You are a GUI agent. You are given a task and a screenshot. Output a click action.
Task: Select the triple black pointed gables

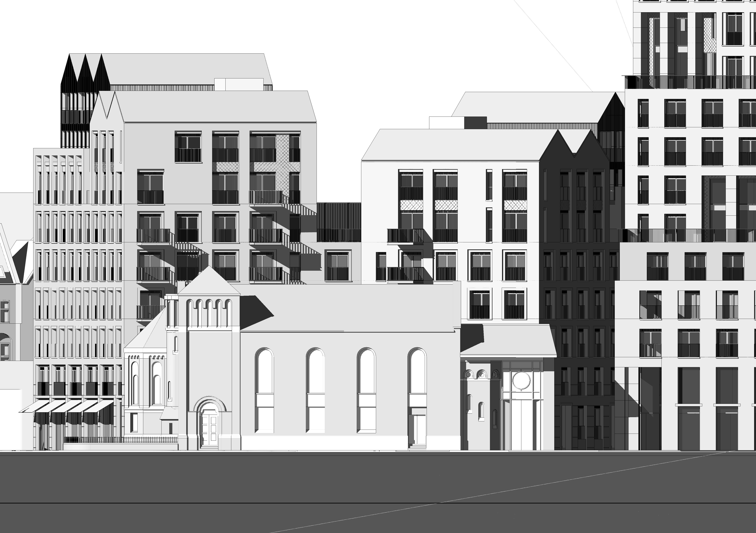click(x=85, y=74)
